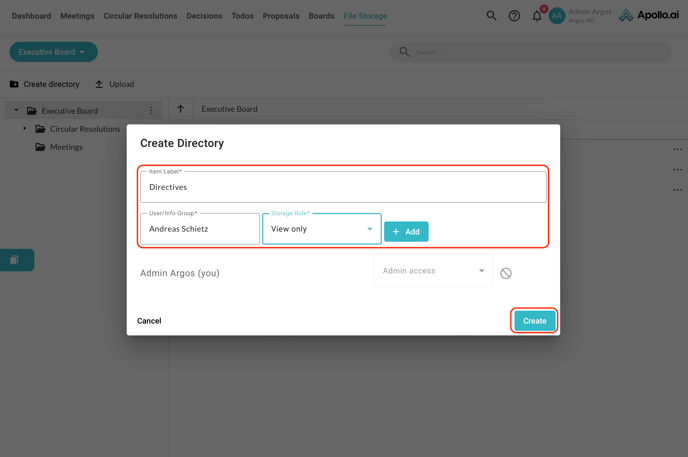
Task: Open the help question mark icon
Action: pyautogui.click(x=514, y=16)
